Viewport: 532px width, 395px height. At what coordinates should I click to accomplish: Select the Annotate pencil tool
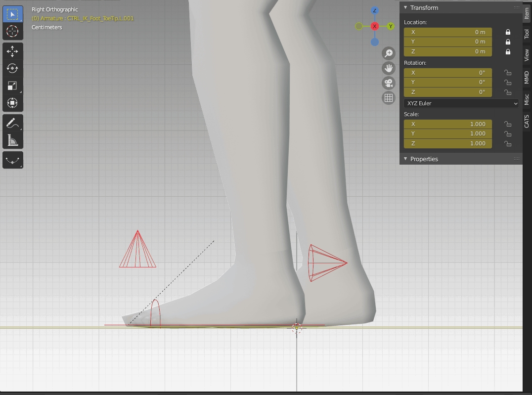(12, 123)
